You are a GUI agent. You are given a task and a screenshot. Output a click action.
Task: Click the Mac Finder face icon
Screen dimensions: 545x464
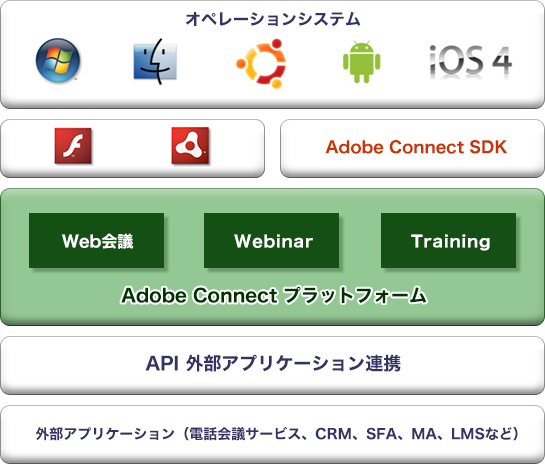coord(155,62)
